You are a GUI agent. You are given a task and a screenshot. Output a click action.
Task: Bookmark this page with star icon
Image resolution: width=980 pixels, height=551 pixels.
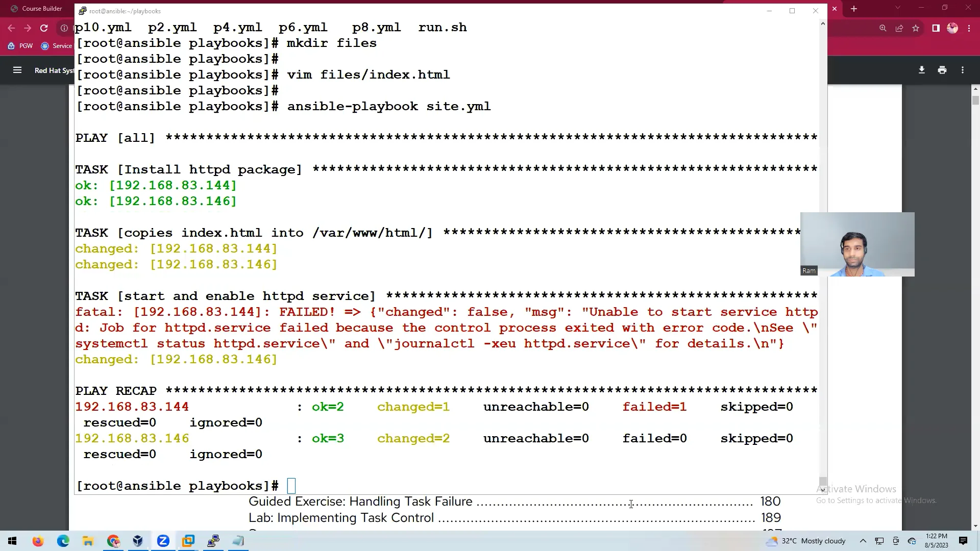916,28
